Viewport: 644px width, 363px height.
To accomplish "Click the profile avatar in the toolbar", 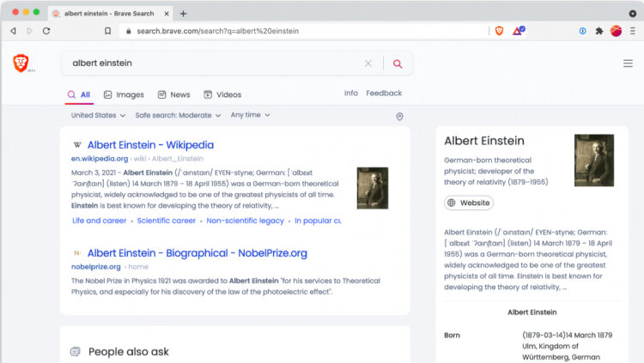I will tap(616, 31).
